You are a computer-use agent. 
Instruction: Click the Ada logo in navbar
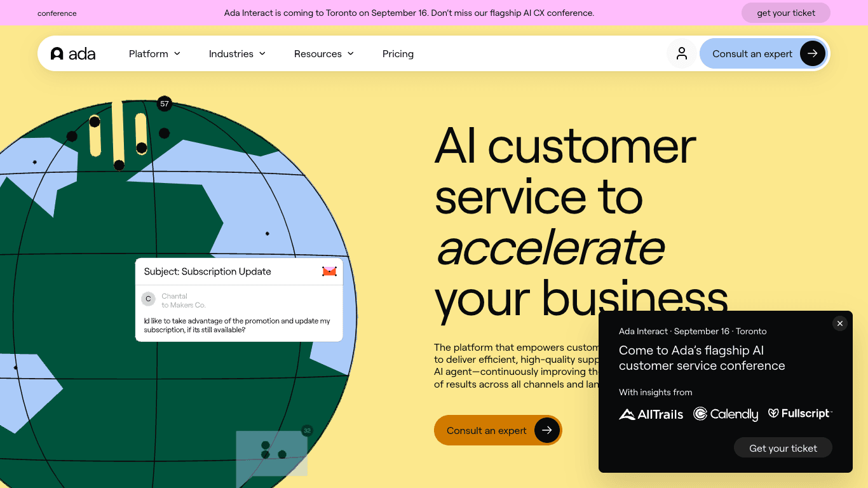[x=73, y=54]
